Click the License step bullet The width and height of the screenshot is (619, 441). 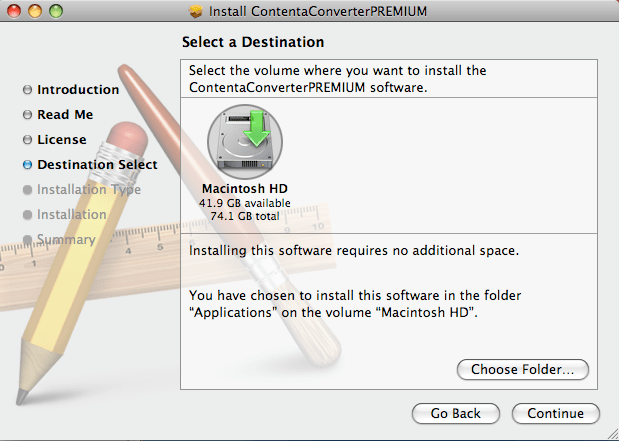[x=27, y=139]
